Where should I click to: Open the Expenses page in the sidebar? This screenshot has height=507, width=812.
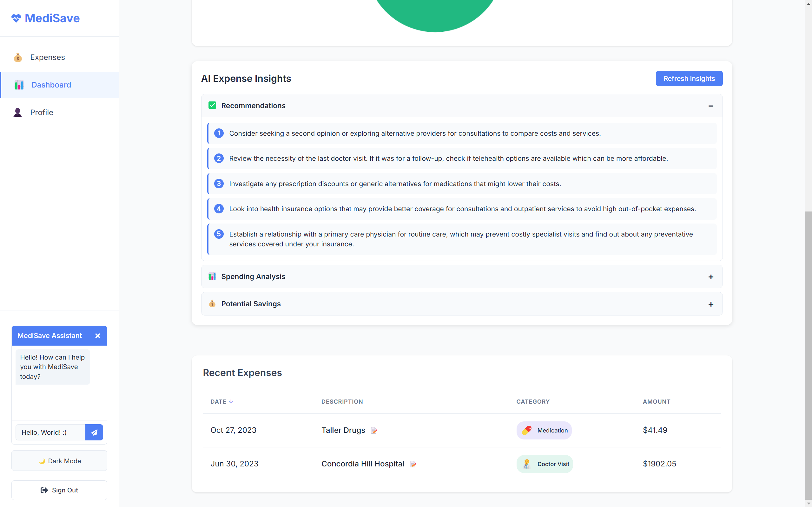[47, 57]
